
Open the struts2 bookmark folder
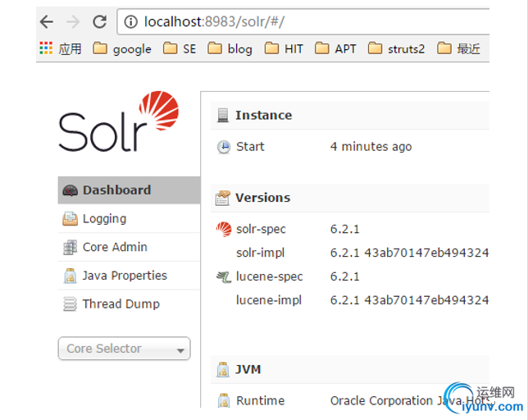click(x=396, y=49)
